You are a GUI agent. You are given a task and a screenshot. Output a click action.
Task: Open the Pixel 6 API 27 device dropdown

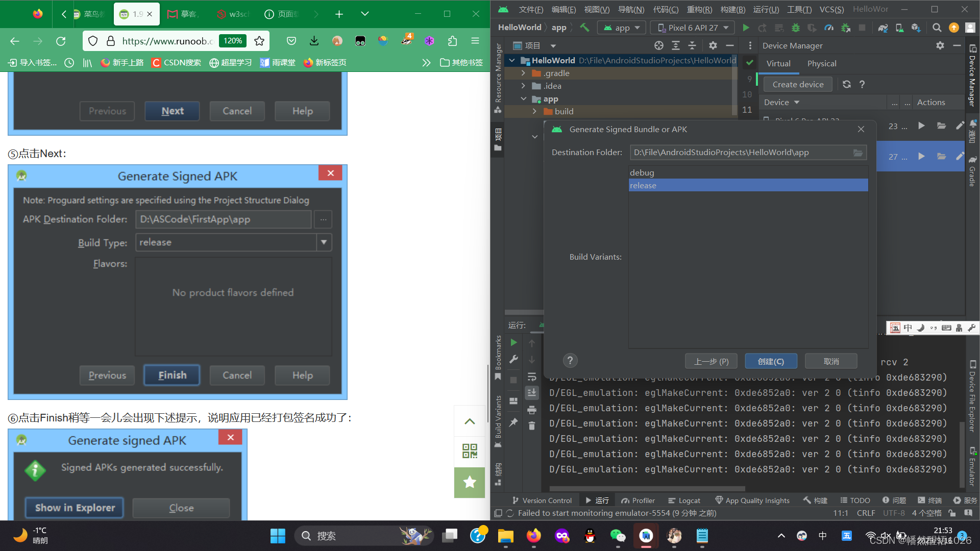[x=692, y=28]
